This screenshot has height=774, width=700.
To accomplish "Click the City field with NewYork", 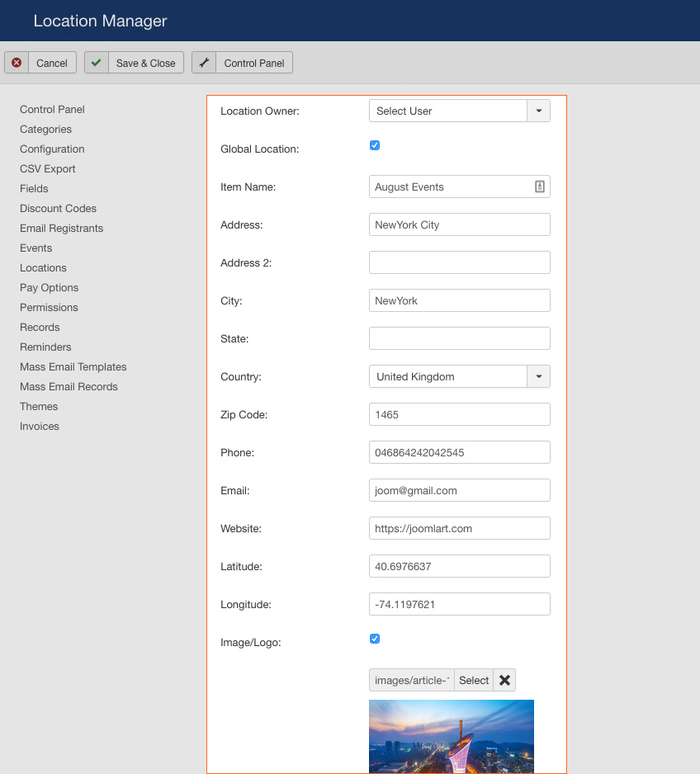I will click(460, 300).
